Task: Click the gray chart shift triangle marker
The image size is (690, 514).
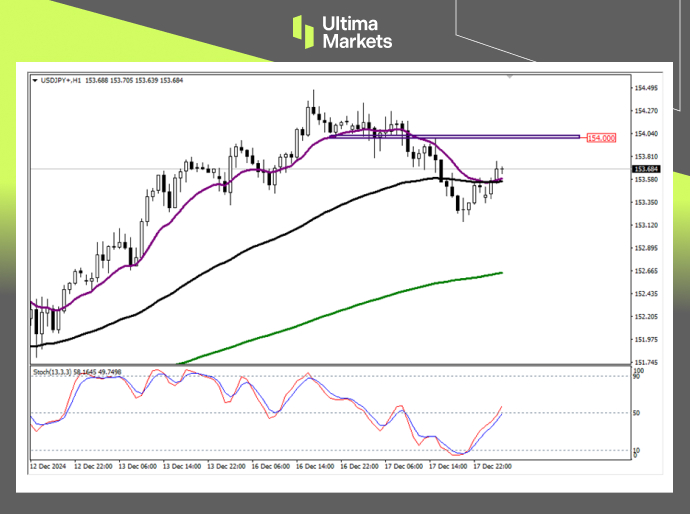Action: tap(511, 76)
